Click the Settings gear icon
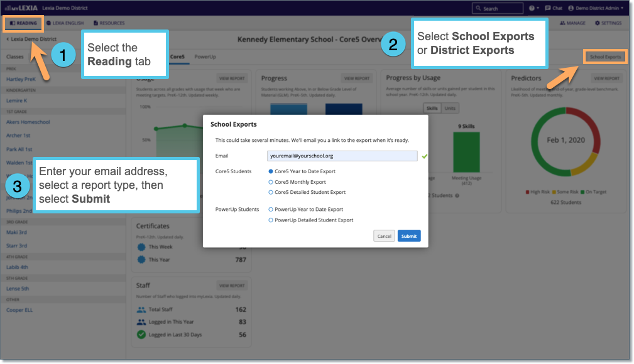This screenshot has width=634, height=364. (x=597, y=23)
